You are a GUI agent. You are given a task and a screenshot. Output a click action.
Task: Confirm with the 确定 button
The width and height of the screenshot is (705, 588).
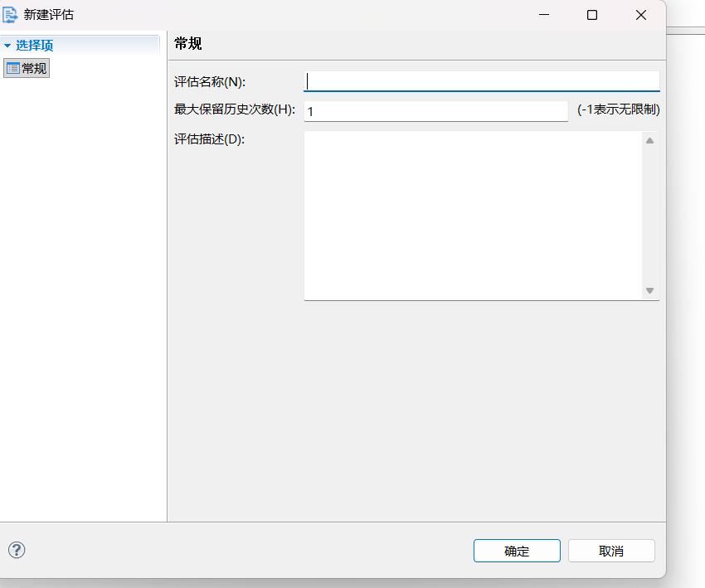(517, 551)
